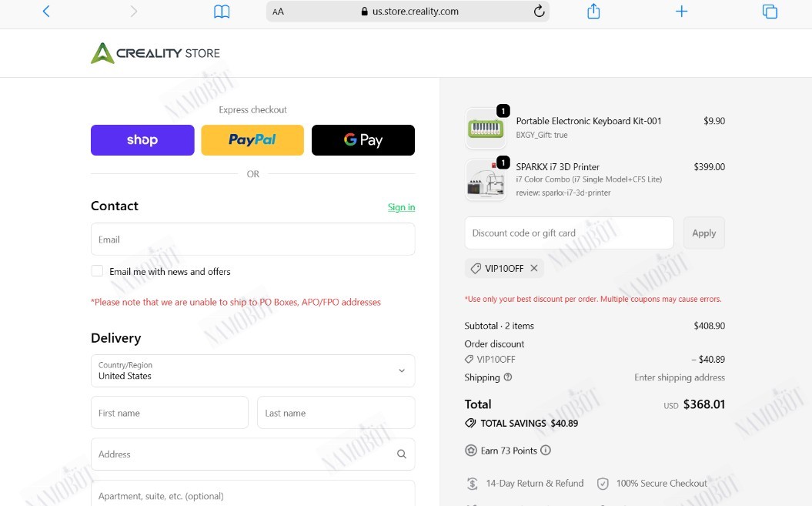Reload the page with refresh icon
Screen dimensions: 812x506
click(539, 11)
